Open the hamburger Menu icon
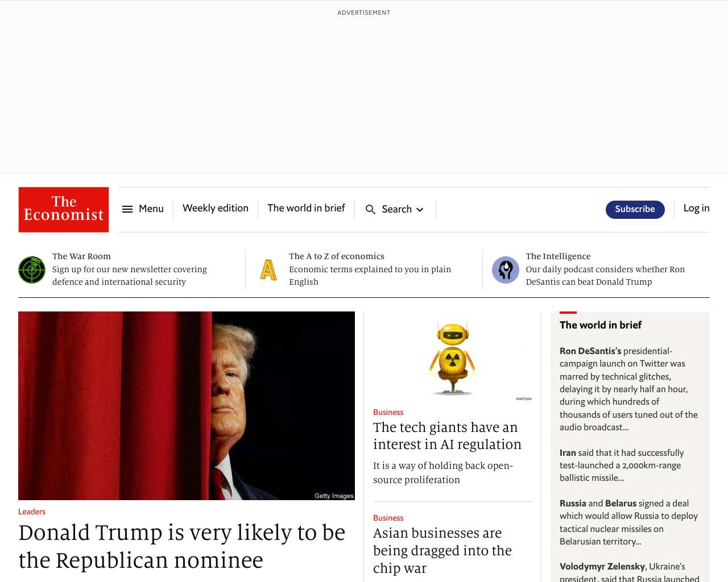The width and height of the screenshot is (728, 582). point(127,209)
